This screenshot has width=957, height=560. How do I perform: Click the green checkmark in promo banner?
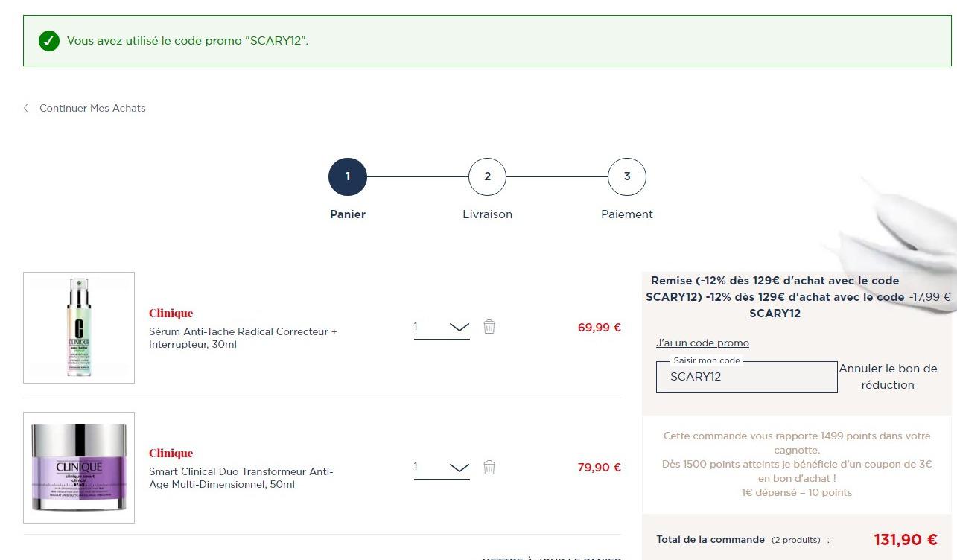click(x=49, y=41)
